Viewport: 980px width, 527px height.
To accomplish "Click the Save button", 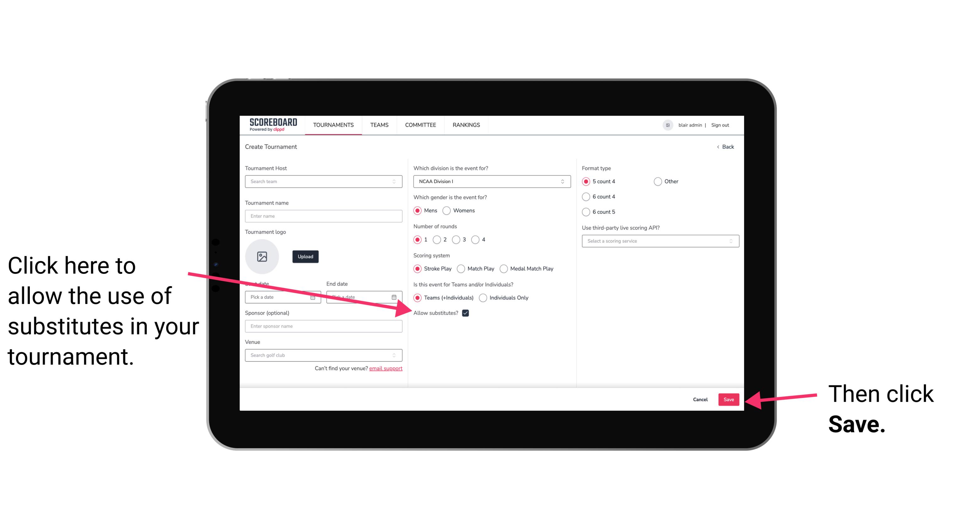I will [x=729, y=399].
